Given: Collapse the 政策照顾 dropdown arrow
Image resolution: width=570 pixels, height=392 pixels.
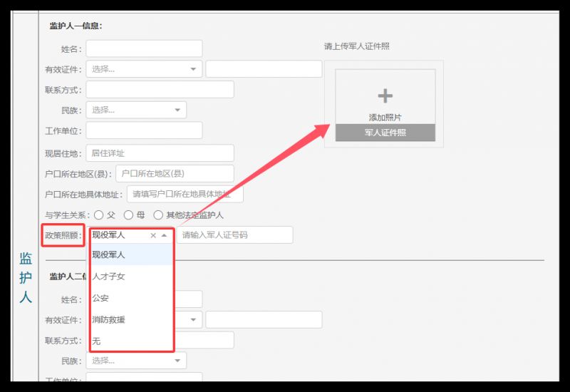Looking at the screenshot, I should tap(165, 236).
